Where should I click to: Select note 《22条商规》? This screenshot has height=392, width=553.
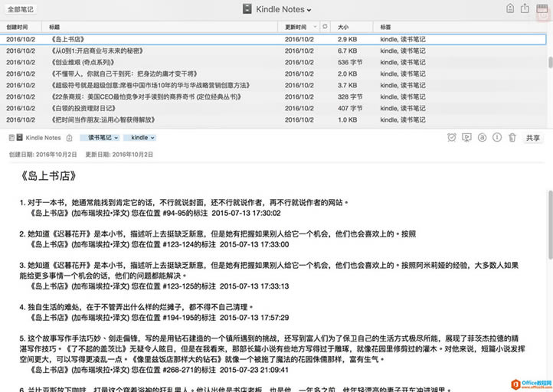point(273,96)
